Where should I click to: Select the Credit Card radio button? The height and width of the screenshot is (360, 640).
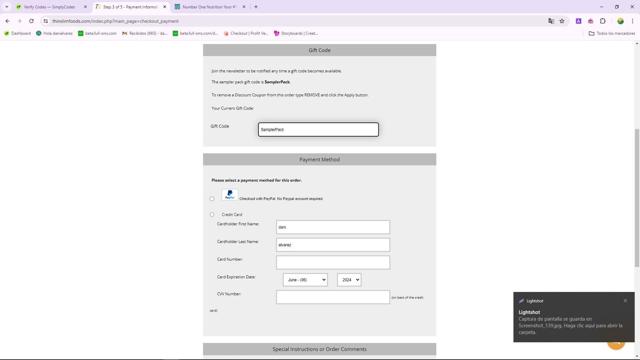(212, 214)
